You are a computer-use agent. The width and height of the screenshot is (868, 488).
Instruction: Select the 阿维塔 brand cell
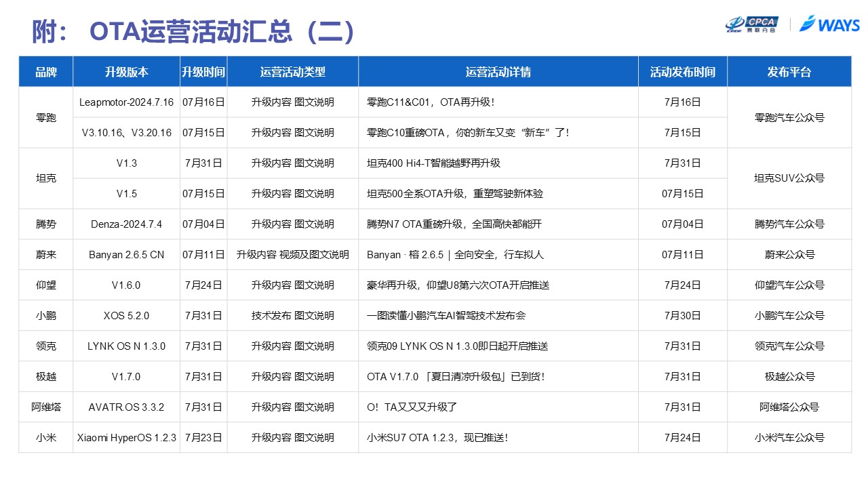(46, 407)
